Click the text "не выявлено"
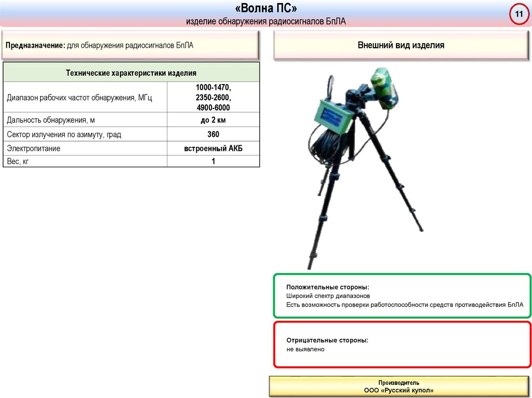 [x=305, y=349]
